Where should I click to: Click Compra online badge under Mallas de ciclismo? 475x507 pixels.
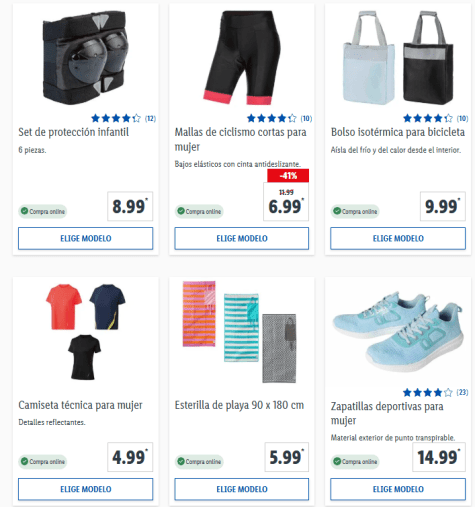click(x=199, y=211)
